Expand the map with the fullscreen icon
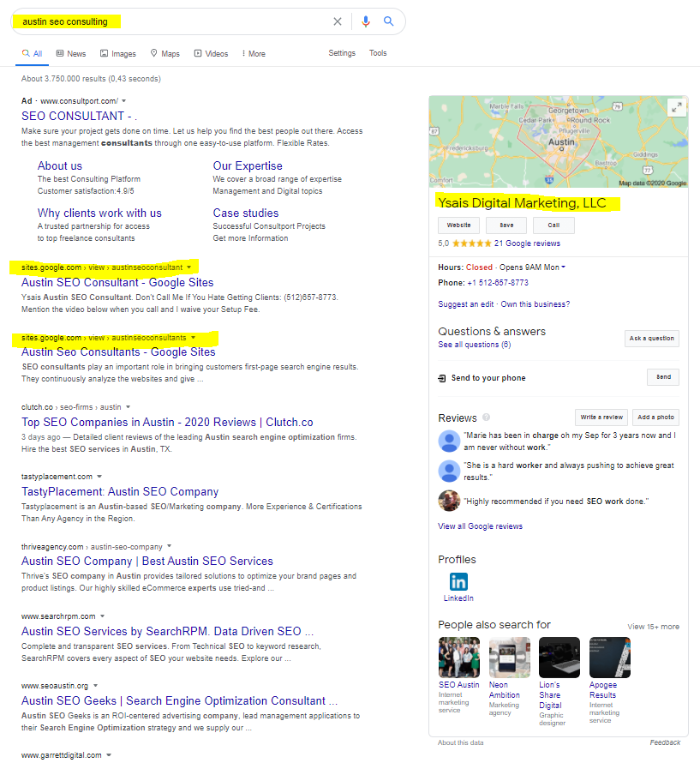700x763 pixels. pyautogui.click(x=677, y=108)
